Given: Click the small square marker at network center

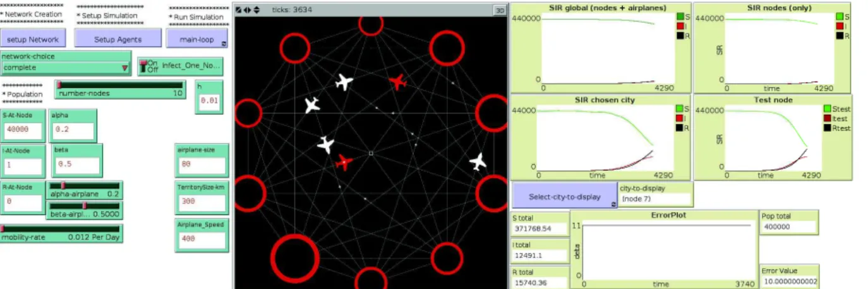Looking at the screenshot, I should click(x=371, y=153).
